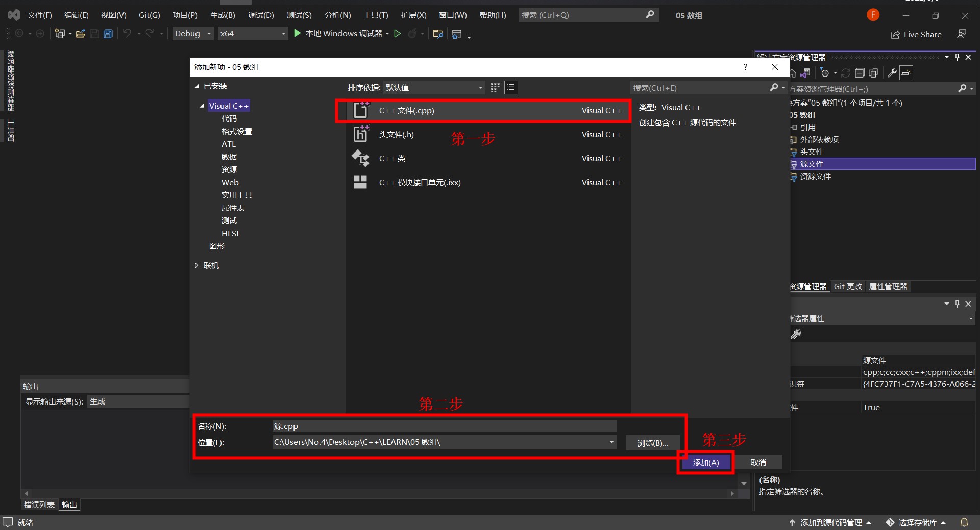Click the feedback person icon at top right

962,34
